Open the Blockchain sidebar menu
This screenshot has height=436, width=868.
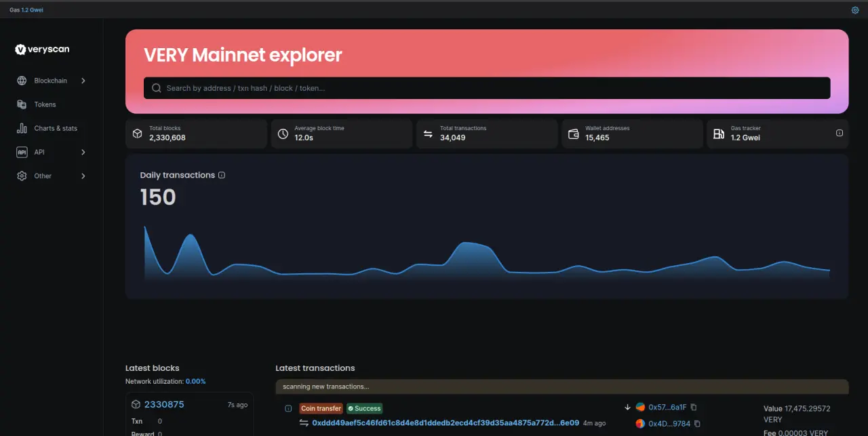(x=52, y=81)
